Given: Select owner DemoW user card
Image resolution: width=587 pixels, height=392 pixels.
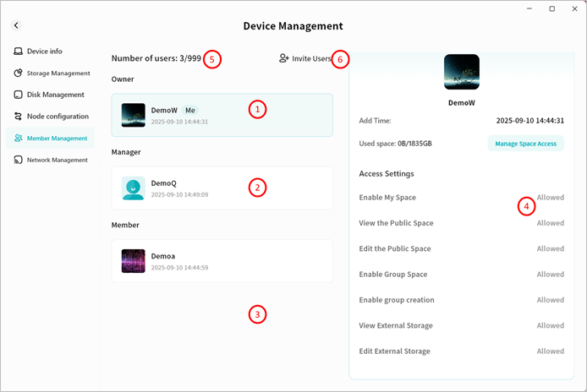Looking at the screenshot, I should point(222,115).
